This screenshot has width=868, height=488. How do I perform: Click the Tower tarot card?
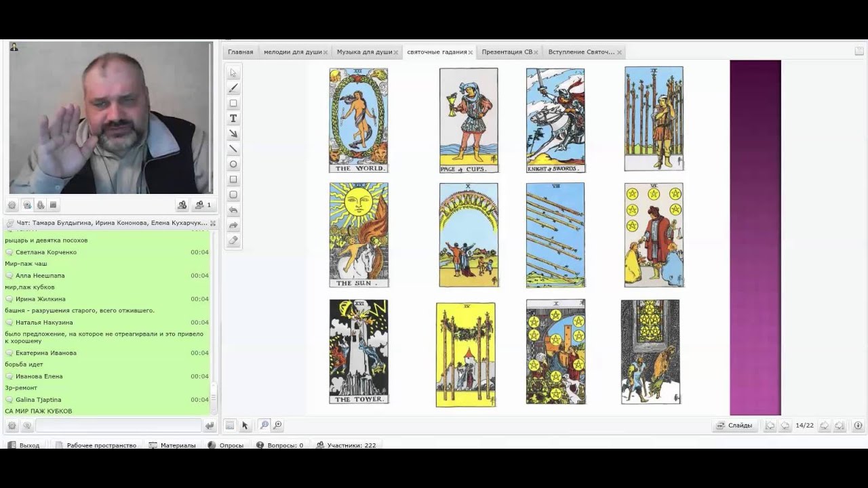pyautogui.click(x=359, y=352)
